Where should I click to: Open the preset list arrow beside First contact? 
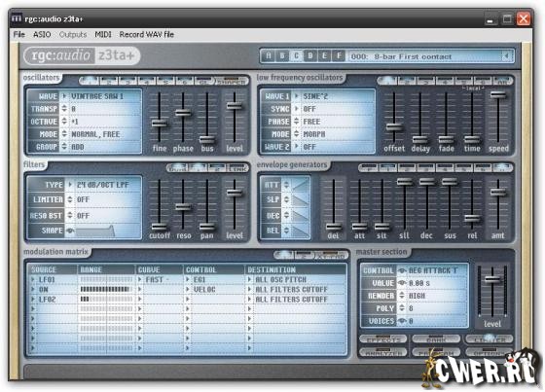[506, 56]
